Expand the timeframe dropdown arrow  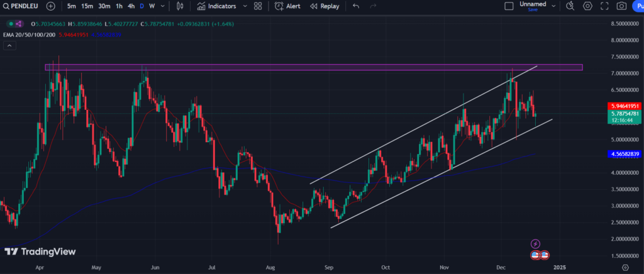[163, 6]
